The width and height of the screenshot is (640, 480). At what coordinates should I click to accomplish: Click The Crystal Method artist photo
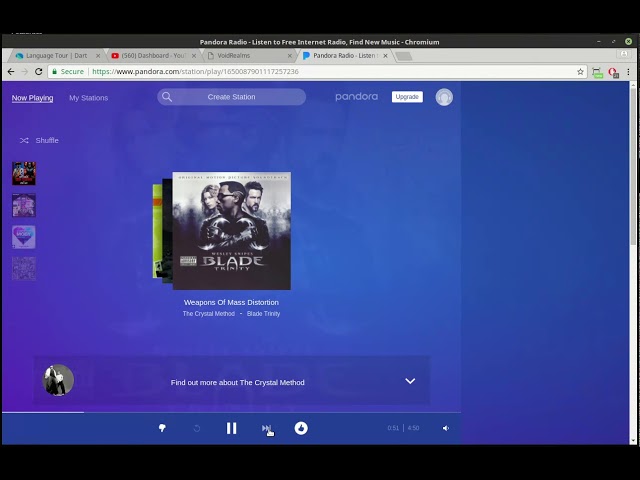pyautogui.click(x=58, y=380)
